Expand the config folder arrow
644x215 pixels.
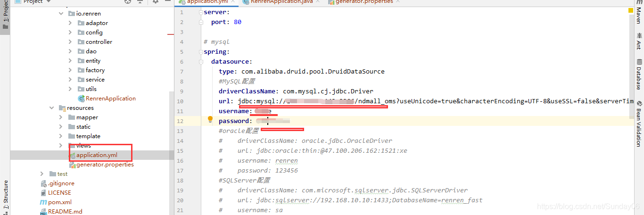pyautogui.click(x=70, y=33)
